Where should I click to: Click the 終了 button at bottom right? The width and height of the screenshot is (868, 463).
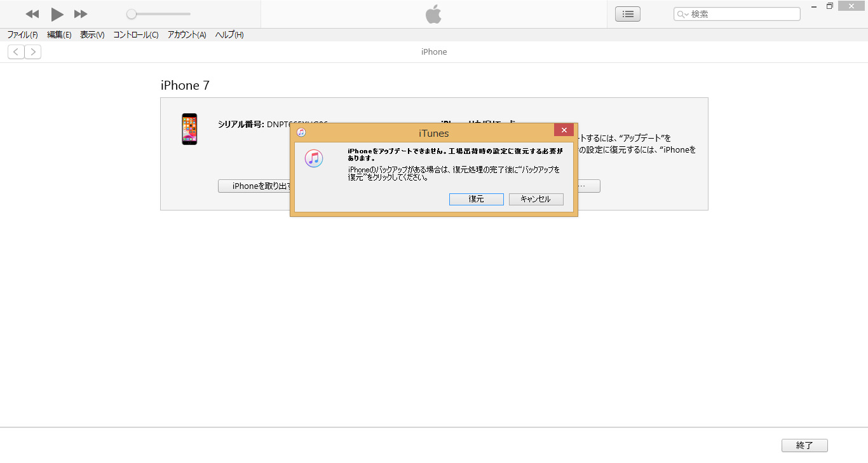point(804,446)
